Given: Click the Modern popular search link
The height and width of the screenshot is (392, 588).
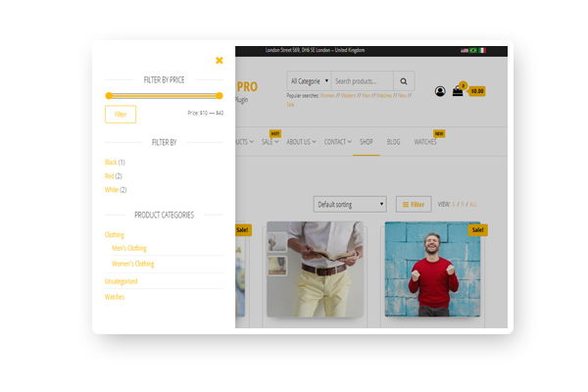Looking at the screenshot, I should coord(348,96).
